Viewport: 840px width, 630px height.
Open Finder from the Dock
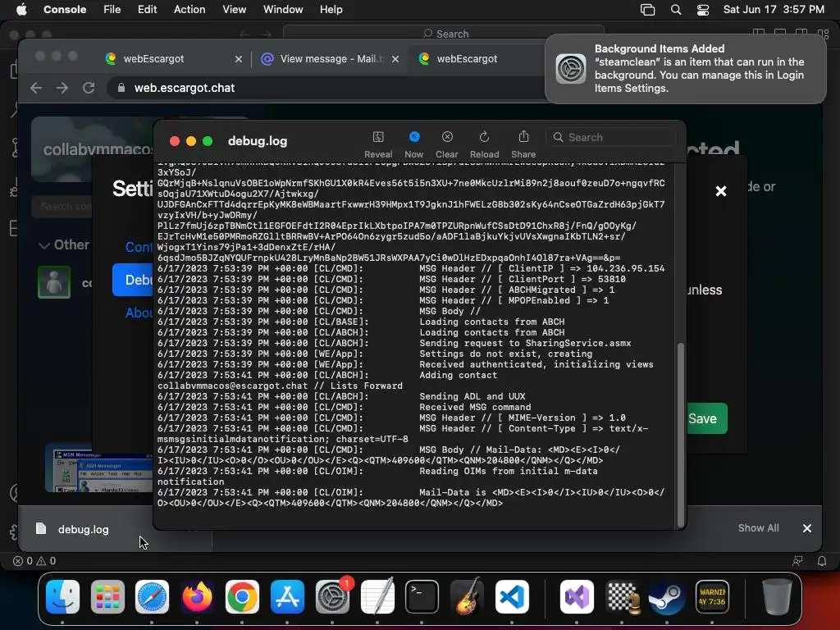[62, 596]
